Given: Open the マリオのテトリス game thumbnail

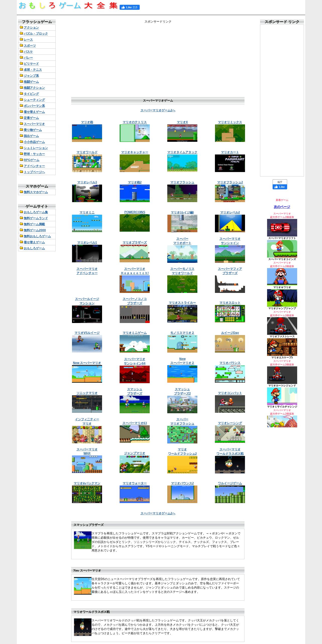Looking at the screenshot, I should [135, 133].
